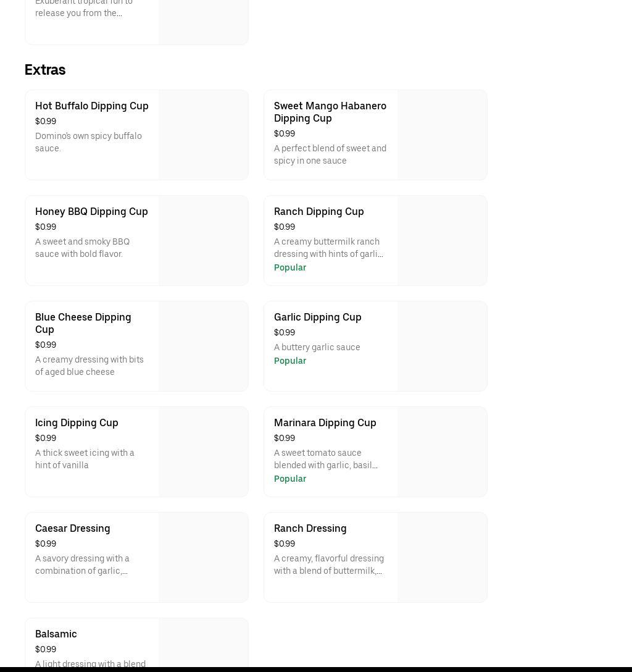Open the Marinara Dipping Cup title
This screenshot has width=632, height=672.
click(x=325, y=422)
